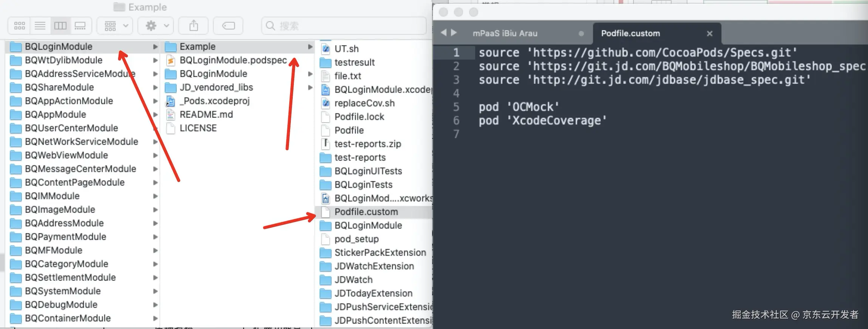Close the Podfile.custom tab

coord(710,34)
